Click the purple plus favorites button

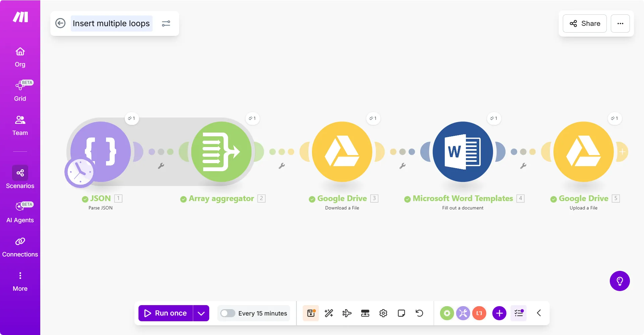(x=499, y=313)
